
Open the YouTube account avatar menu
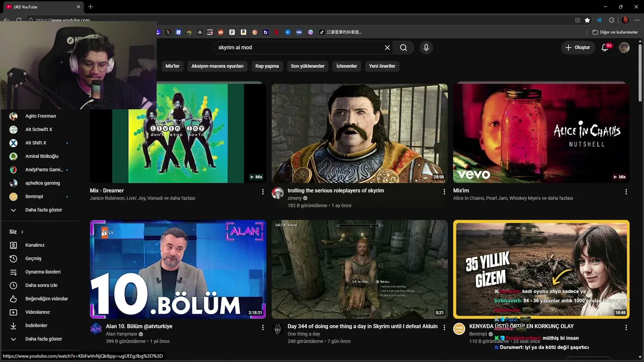(x=624, y=47)
